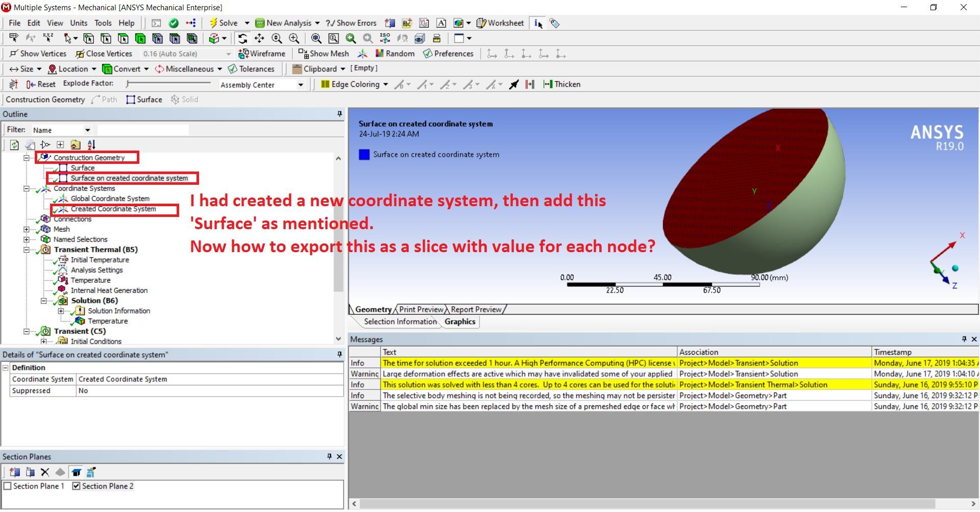
Task: Click the Explode Factor slider handle
Action: pyautogui.click(x=128, y=83)
